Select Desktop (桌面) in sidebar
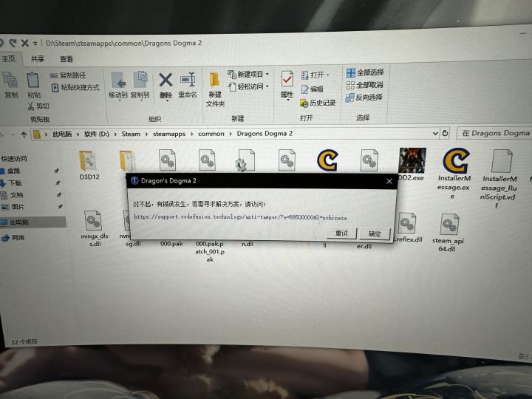This screenshot has height=399, width=532. coord(13,171)
